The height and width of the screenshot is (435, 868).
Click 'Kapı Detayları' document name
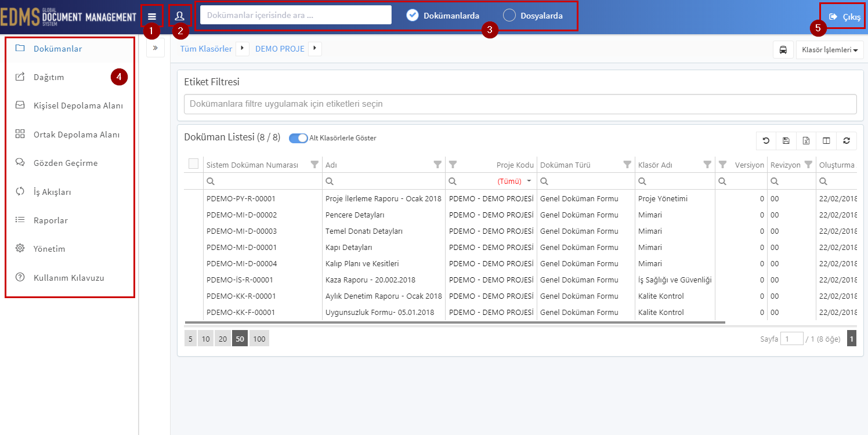tap(349, 247)
